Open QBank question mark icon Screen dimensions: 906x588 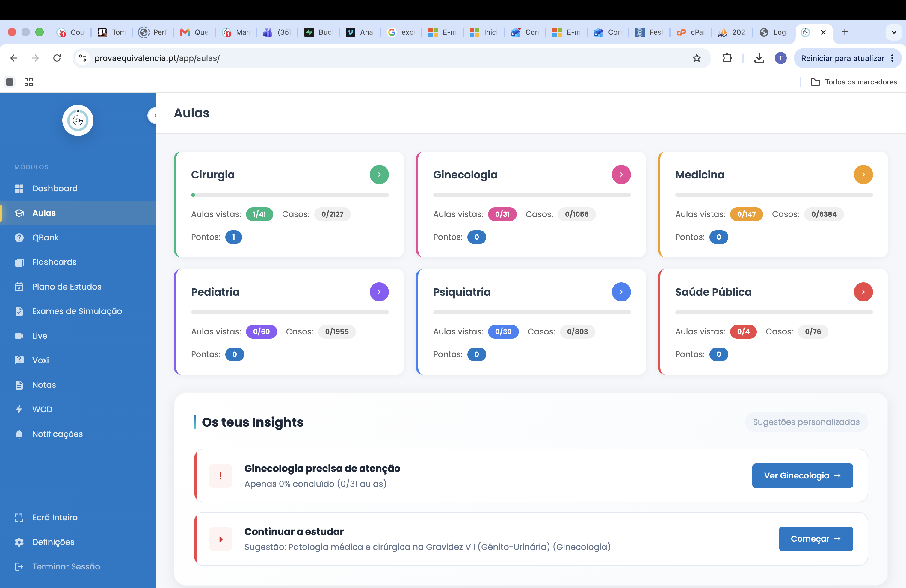tap(19, 237)
